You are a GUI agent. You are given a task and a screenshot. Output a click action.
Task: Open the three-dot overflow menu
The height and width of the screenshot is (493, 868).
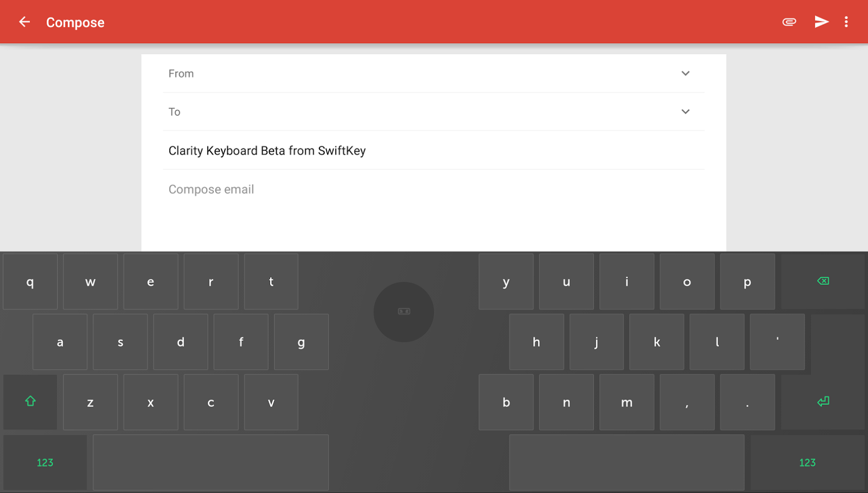(846, 22)
